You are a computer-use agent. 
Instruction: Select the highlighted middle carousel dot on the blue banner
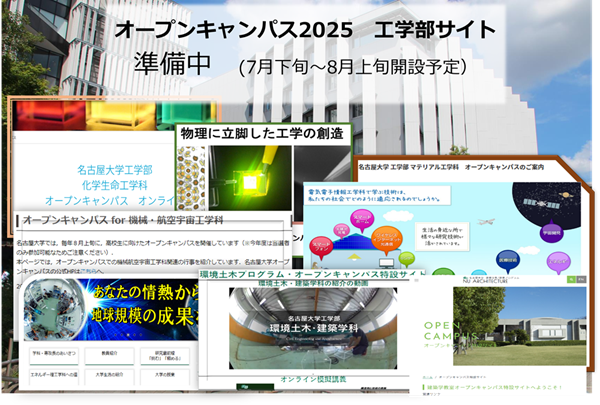pos(128,335)
